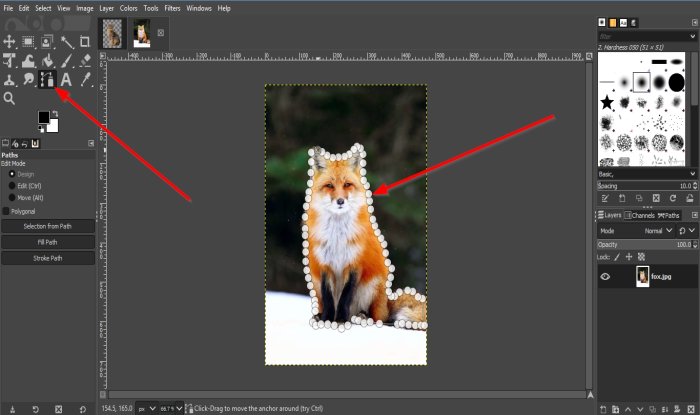This screenshot has height=415, width=700.
Task: Select the solid black circle brush
Action: pyautogui.click(x=676, y=82)
